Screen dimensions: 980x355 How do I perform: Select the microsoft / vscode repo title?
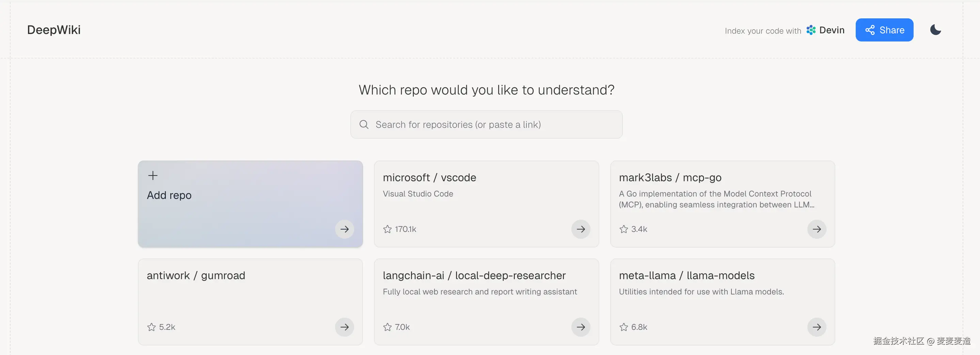(429, 177)
